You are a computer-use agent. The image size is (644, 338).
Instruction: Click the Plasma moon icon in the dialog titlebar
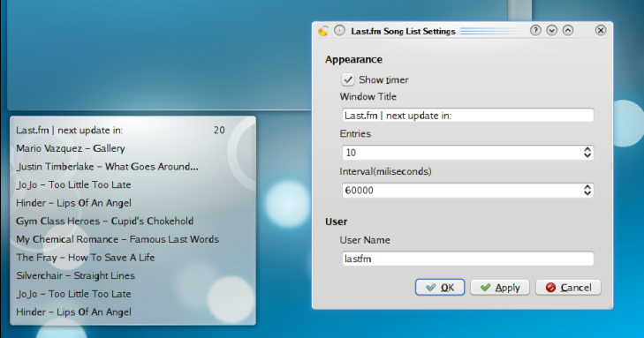(x=323, y=31)
